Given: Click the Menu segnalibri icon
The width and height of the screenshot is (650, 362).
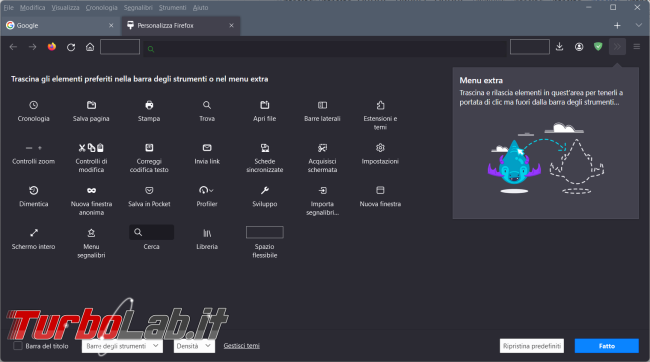Looking at the screenshot, I should click(x=91, y=233).
